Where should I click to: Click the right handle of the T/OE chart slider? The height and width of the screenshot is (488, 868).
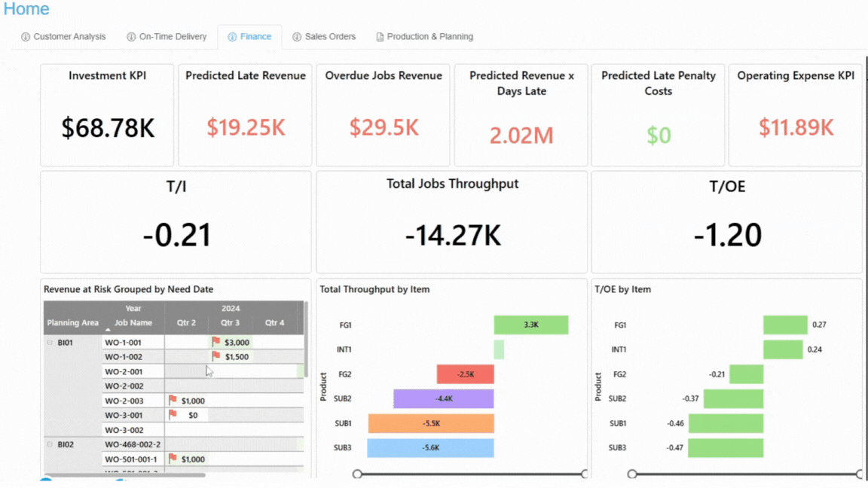[x=858, y=474]
